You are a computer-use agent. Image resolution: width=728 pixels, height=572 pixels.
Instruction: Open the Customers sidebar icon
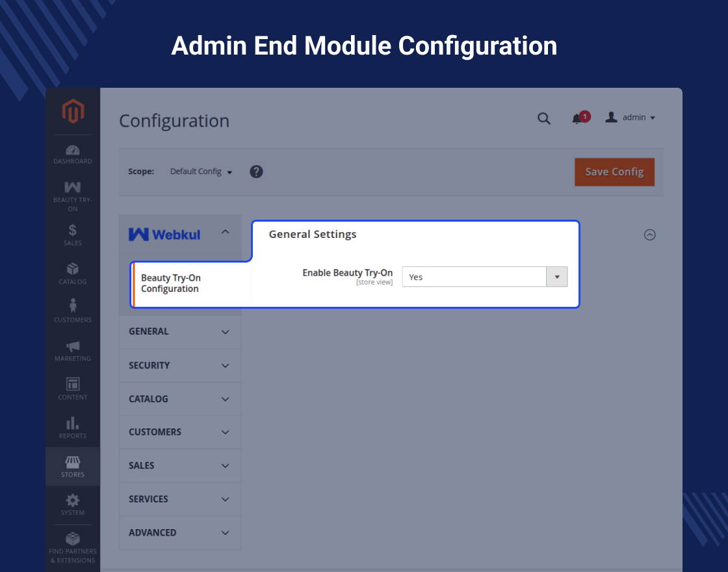(x=73, y=311)
